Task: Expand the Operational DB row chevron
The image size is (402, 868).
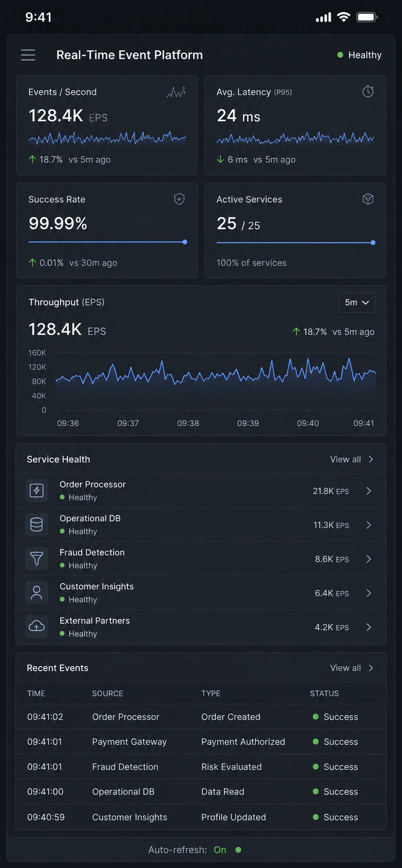Action: 369,525
